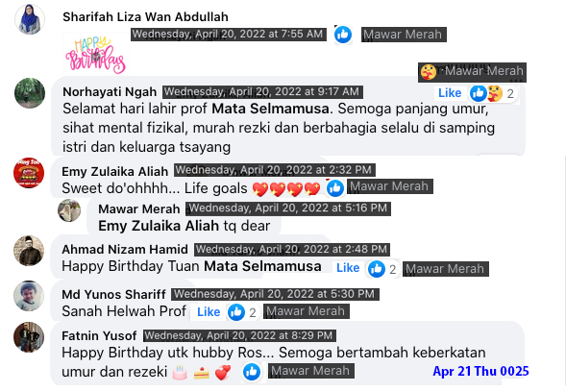Like Ahmad Nizam Hamid's comment
The height and width of the screenshot is (392, 566).
point(348,268)
